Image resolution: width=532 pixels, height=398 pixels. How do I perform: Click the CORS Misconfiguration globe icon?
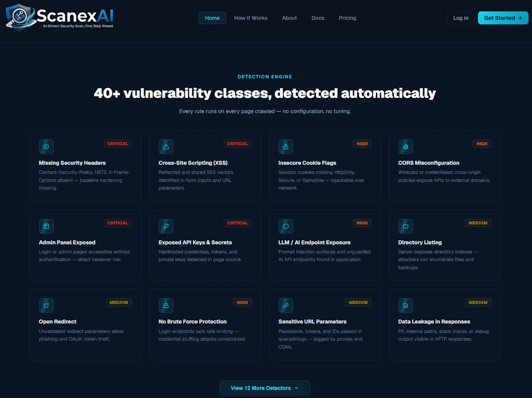pyautogui.click(x=406, y=147)
